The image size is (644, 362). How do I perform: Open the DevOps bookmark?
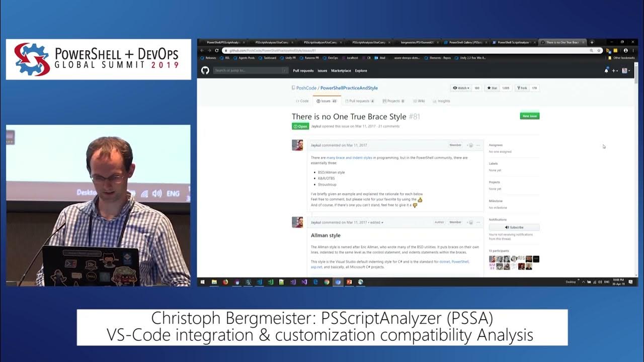click(x=331, y=58)
